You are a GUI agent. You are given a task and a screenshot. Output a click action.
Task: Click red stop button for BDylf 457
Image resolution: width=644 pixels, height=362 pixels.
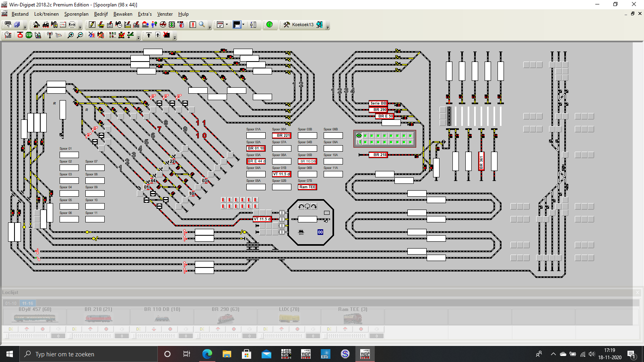pyautogui.click(x=43, y=329)
